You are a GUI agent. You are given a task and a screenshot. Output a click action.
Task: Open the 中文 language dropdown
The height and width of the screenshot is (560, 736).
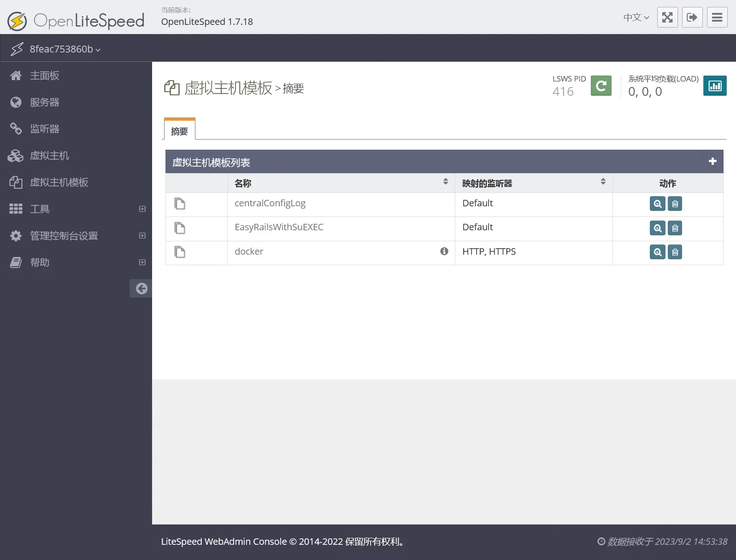click(636, 17)
